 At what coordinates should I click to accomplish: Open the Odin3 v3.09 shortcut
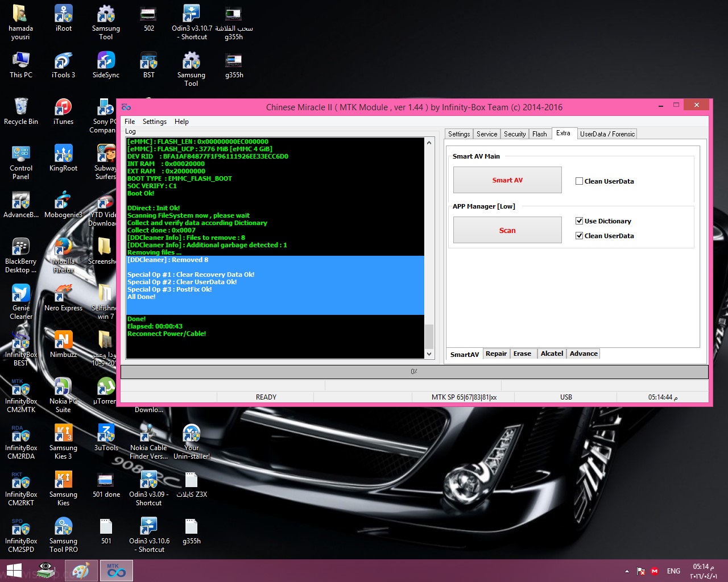[149, 489]
